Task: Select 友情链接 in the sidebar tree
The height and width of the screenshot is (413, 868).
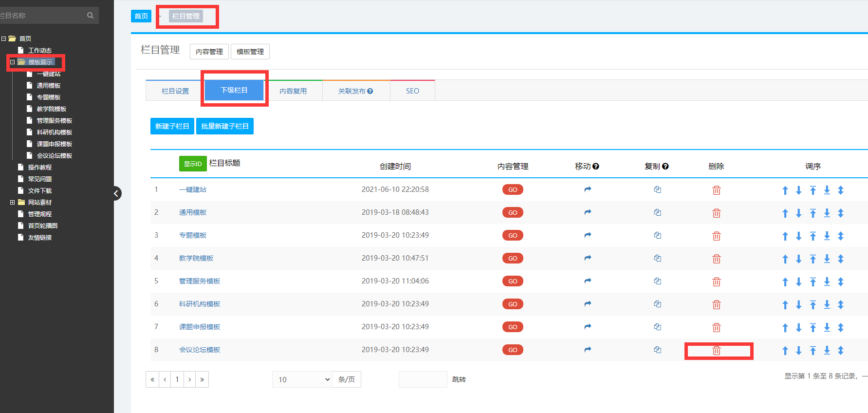Action: pos(40,237)
